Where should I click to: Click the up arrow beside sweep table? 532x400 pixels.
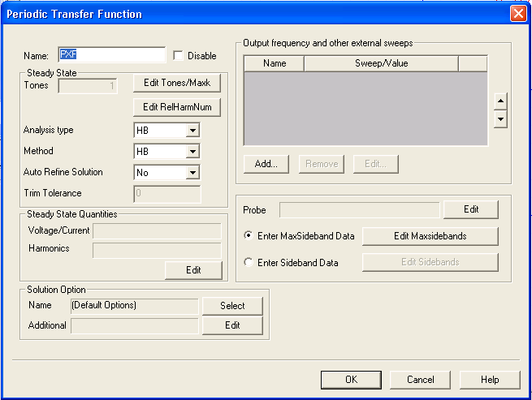click(501, 101)
